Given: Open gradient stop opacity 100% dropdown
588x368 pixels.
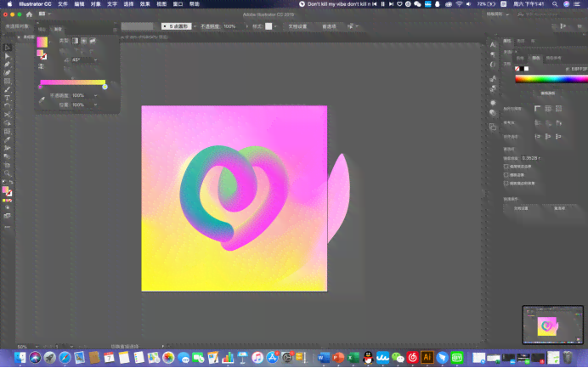Looking at the screenshot, I should [x=96, y=96].
